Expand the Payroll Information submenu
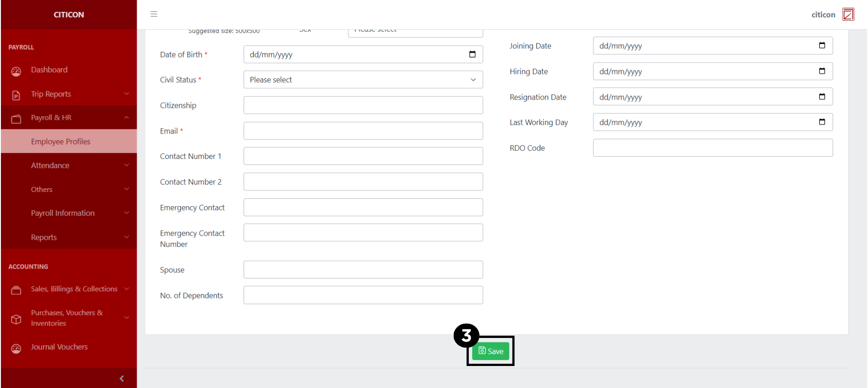Viewport: 868px width, 388px height. point(69,213)
